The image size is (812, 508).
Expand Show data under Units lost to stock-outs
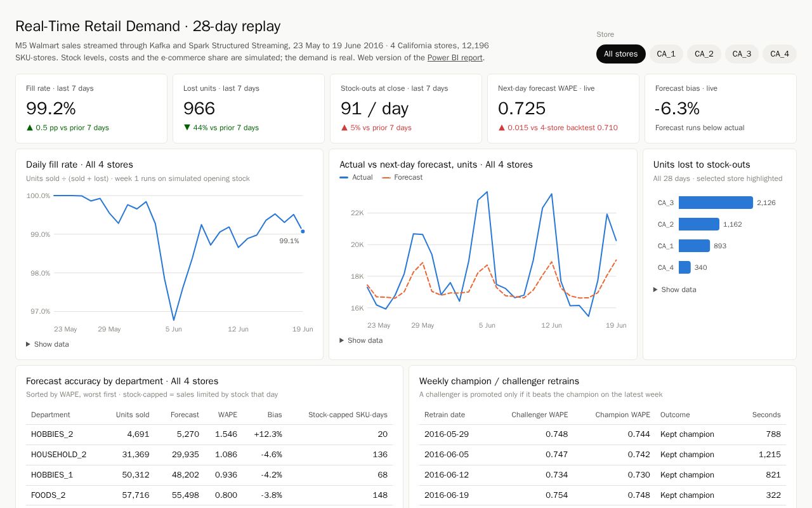675,290
